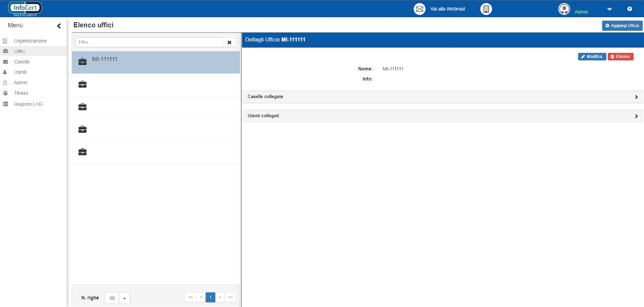The height and width of the screenshot is (307, 644).
Task: Expand the Utenti collegati section
Action: 636,116
